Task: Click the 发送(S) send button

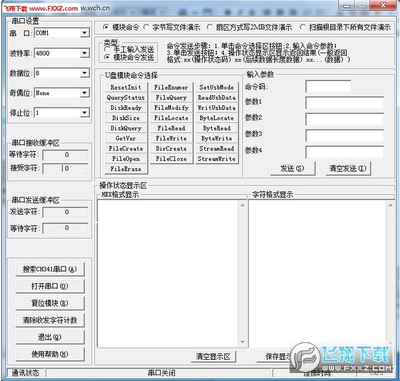Action: 292,168
